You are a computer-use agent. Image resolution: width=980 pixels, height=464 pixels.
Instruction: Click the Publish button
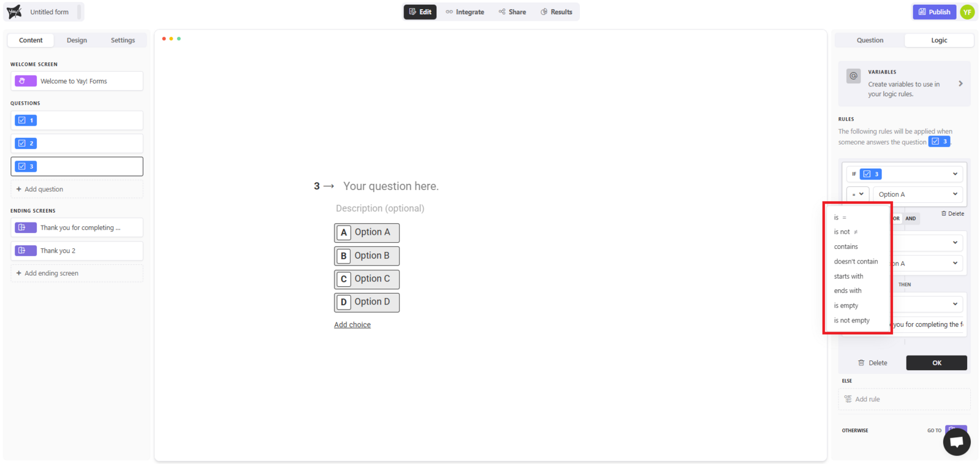(934, 12)
